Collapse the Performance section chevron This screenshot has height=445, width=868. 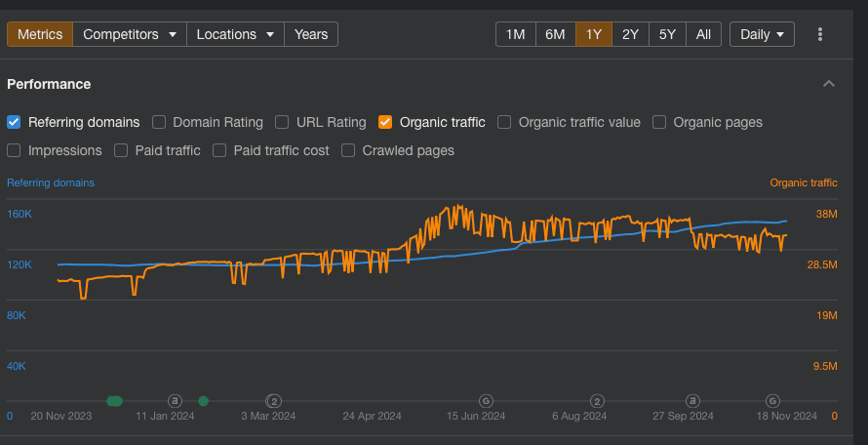(829, 84)
